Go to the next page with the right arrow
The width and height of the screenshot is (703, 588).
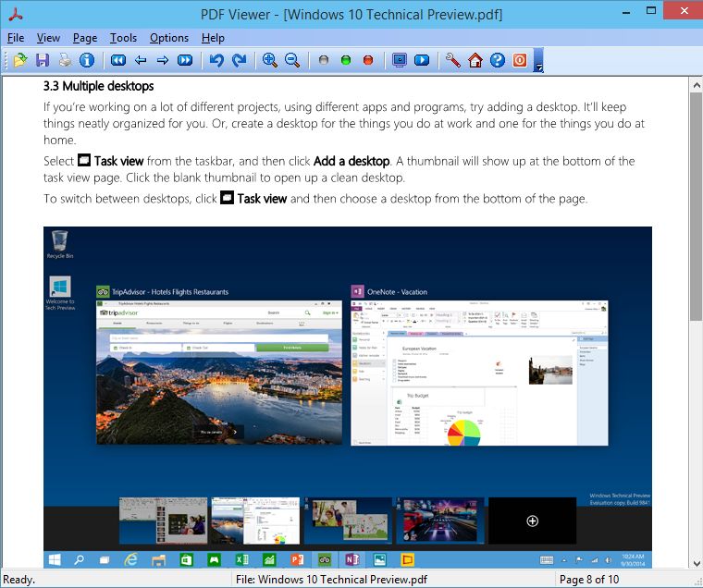[163, 60]
